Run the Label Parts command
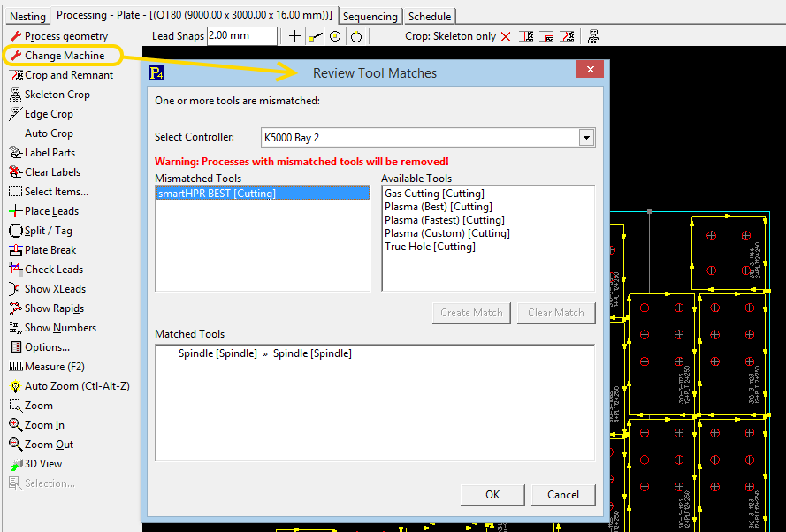Viewport: 786px width, 532px height. pyautogui.click(x=42, y=153)
